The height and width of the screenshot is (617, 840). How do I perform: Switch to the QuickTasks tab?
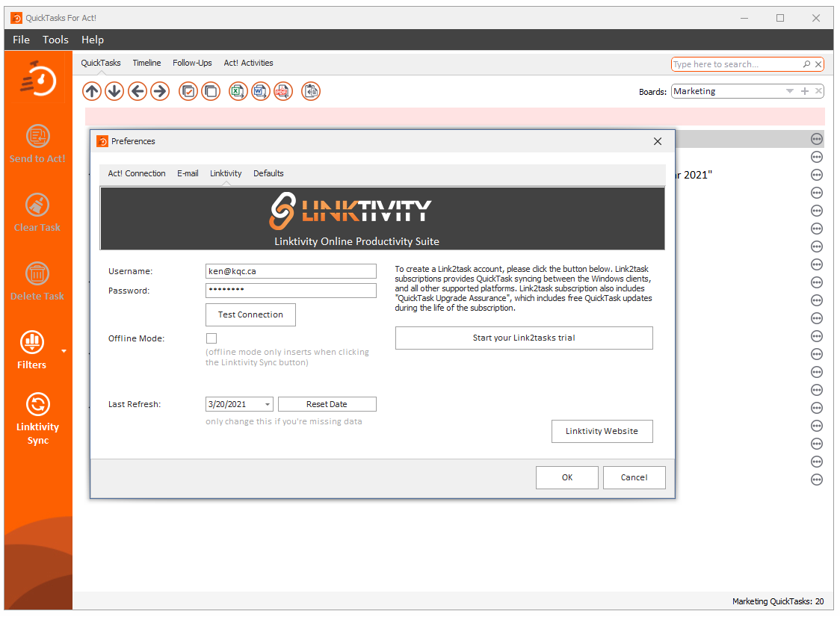tap(101, 63)
